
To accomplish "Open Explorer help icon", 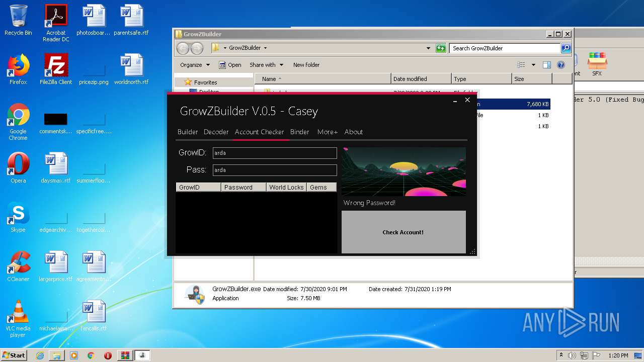I will click(x=561, y=65).
